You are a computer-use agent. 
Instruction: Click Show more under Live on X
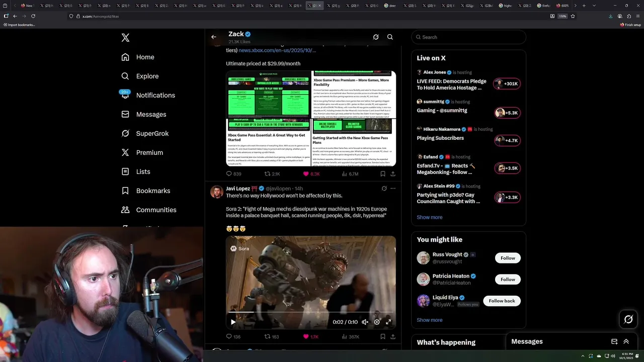tap(429, 217)
